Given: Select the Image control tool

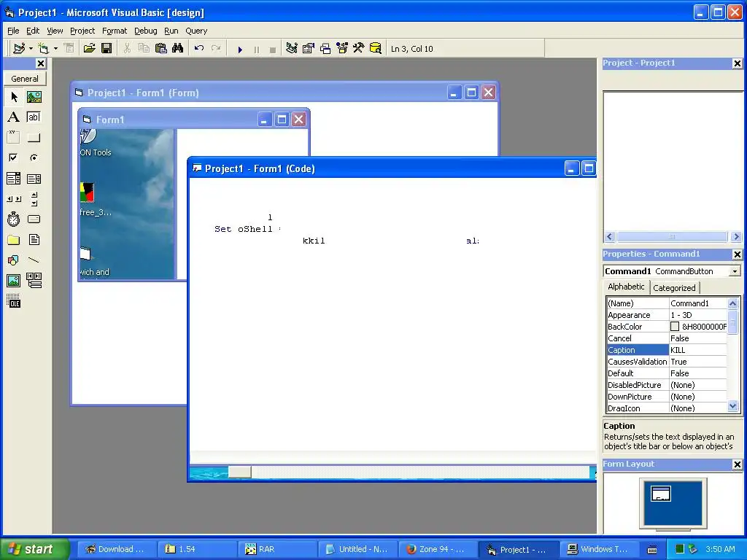Looking at the screenshot, I should click(x=14, y=281).
